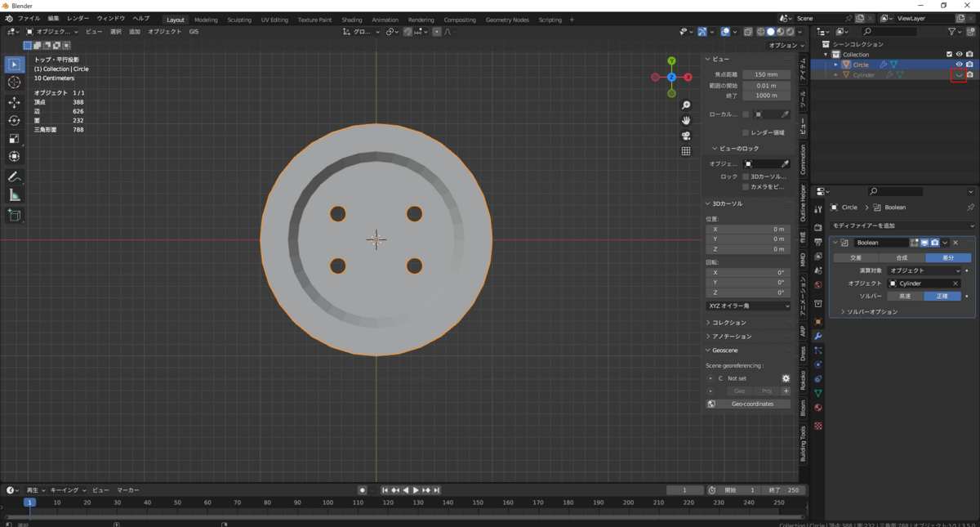Expand Circle object in outliner
The height and width of the screenshot is (527, 980).
coord(836,64)
